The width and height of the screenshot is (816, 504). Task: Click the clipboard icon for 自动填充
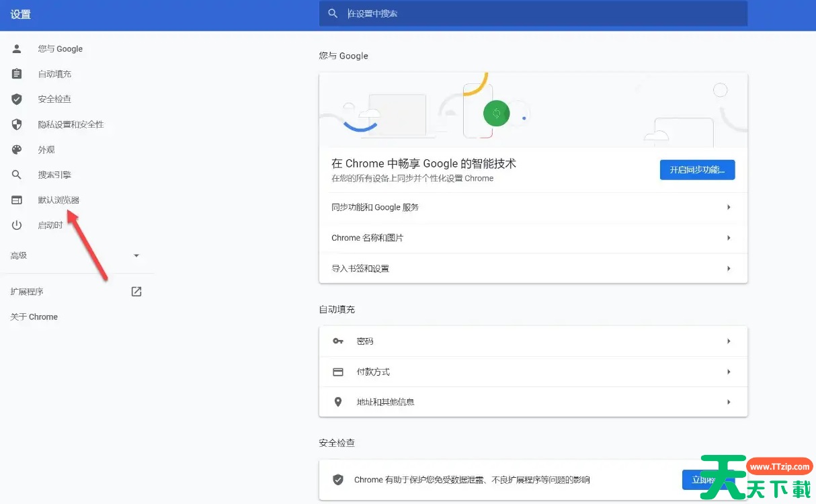pos(17,74)
